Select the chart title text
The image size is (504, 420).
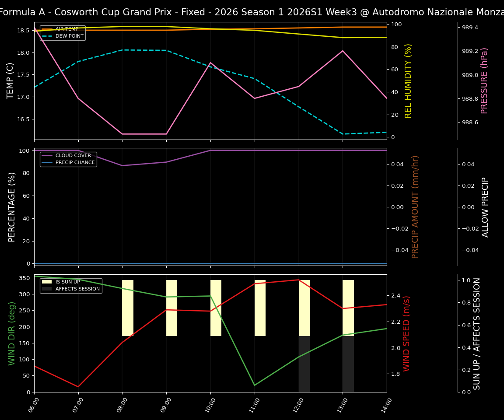tap(252, 12)
